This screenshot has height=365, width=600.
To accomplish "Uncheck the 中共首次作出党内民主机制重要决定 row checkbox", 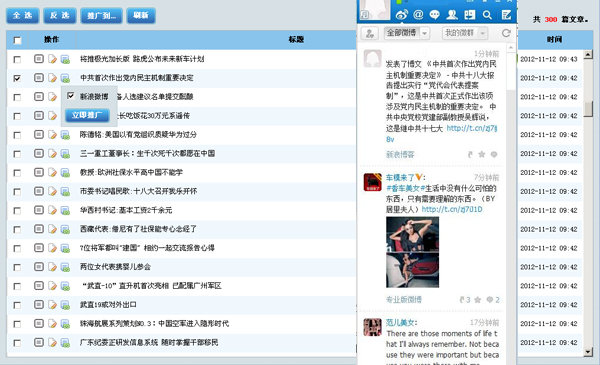I will pos(17,78).
